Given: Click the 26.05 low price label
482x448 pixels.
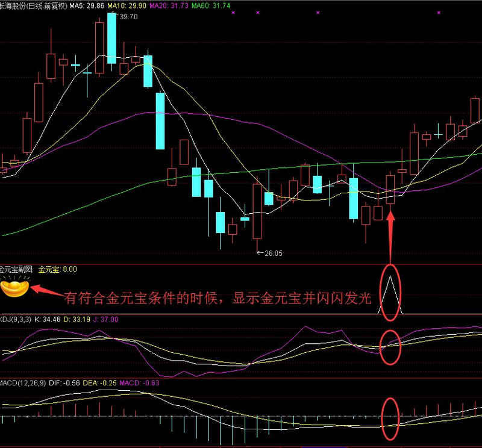Looking at the screenshot, I should 274,253.
